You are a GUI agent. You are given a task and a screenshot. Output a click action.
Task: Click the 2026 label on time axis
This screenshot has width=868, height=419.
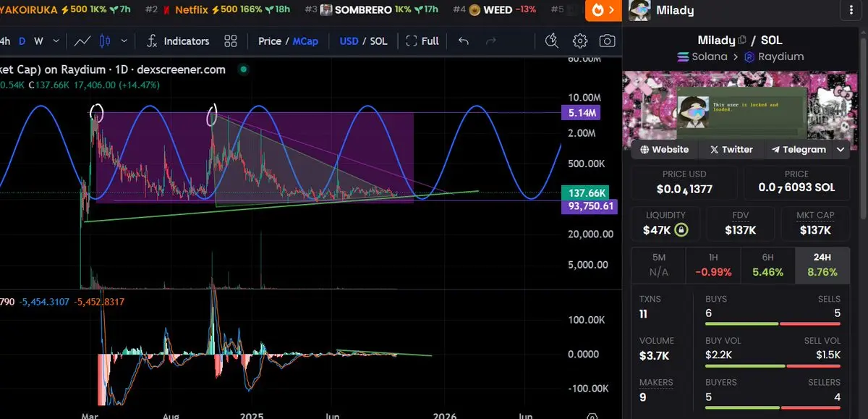445,415
